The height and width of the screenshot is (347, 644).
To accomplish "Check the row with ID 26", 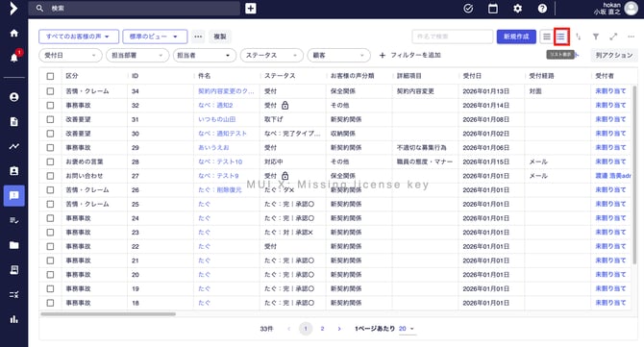I will (x=50, y=189).
